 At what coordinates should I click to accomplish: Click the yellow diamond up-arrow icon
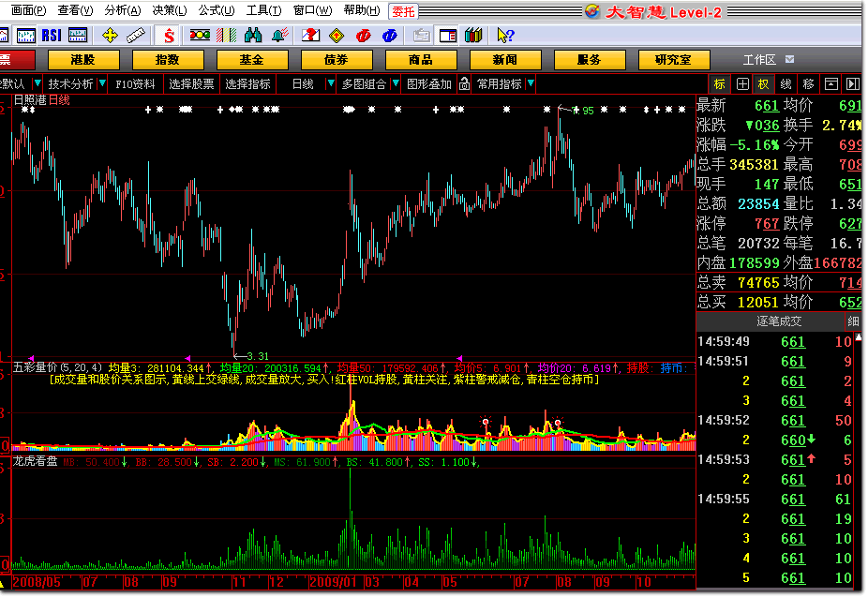(x=337, y=36)
